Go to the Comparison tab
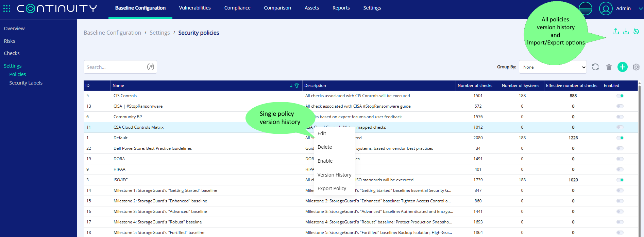Viewport: 644px width, 237px height. 277,8
